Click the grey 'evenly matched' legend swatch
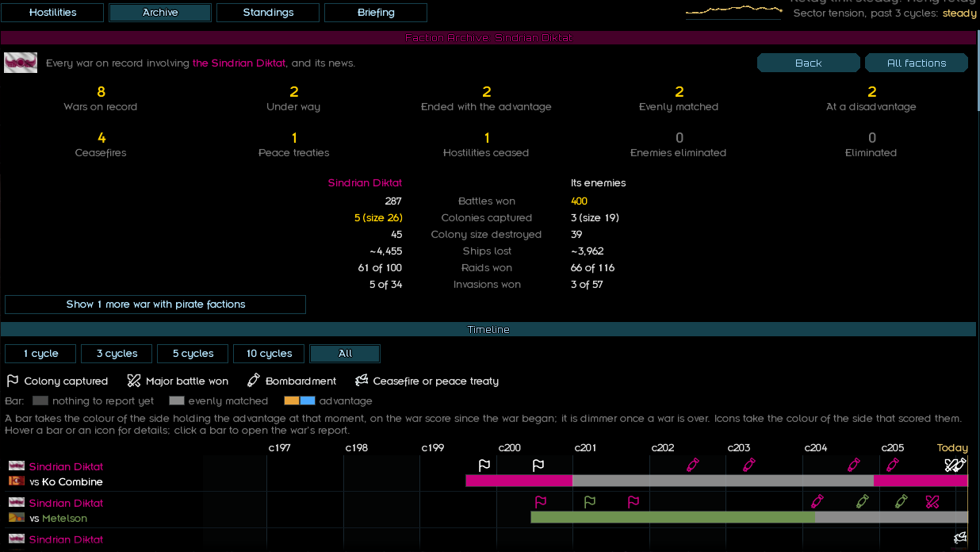This screenshot has height=552, width=980. tap(177, 401)
